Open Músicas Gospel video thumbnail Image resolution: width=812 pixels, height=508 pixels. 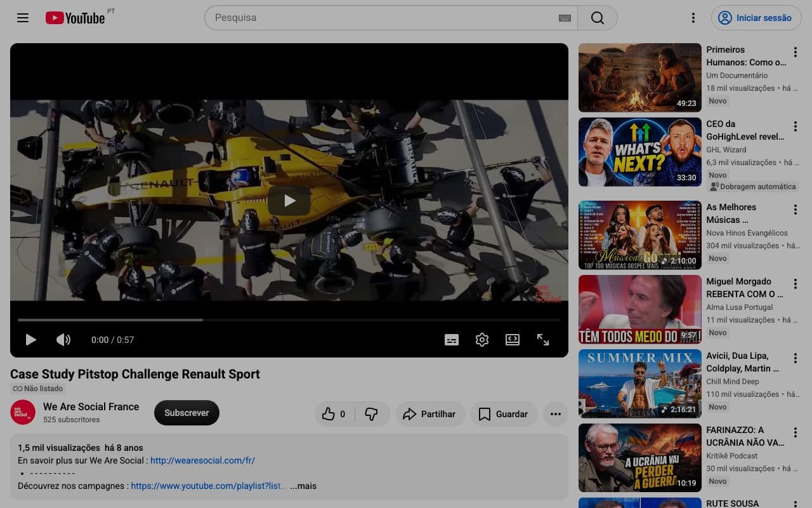[x=640, y=235]
